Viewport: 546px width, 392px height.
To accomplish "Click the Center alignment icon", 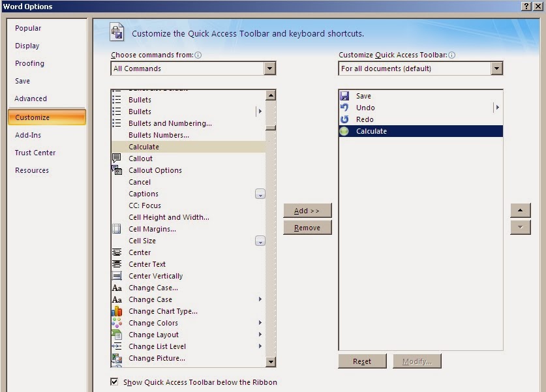I will (x=116, y=252).
